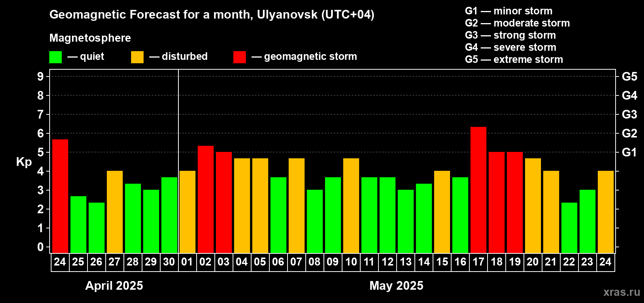Click date label '17' on the axis
Image resolution: width=644 pixels, height=303 pixels.
coord(478,262)
